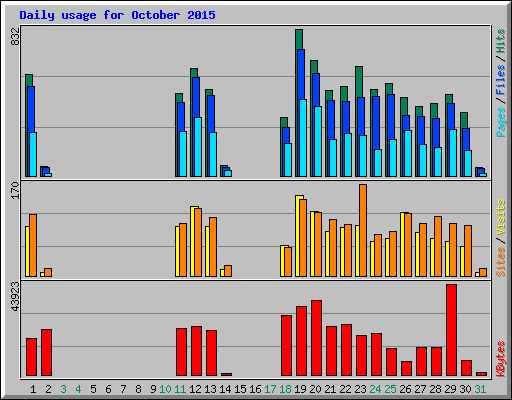The width and height of the screenshot is (512, 400).
Task: Click day 31 on the x-axis
Action: point(480,389)
